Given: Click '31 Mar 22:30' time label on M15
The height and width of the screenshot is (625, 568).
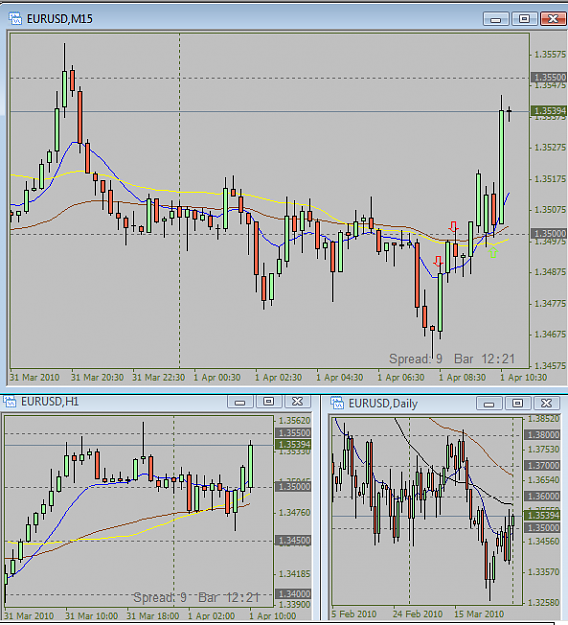Looking at the screenshot, I should pyautogui.click(x=159, y=377).
